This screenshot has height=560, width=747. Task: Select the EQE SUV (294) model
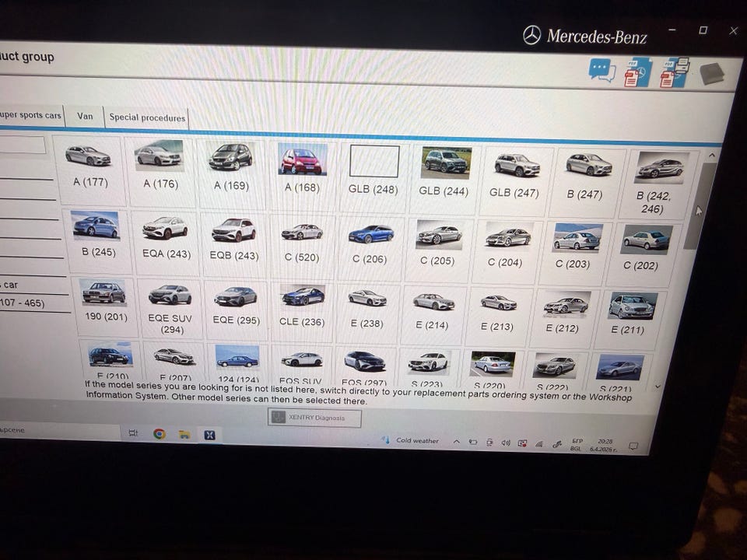[170, 309]
